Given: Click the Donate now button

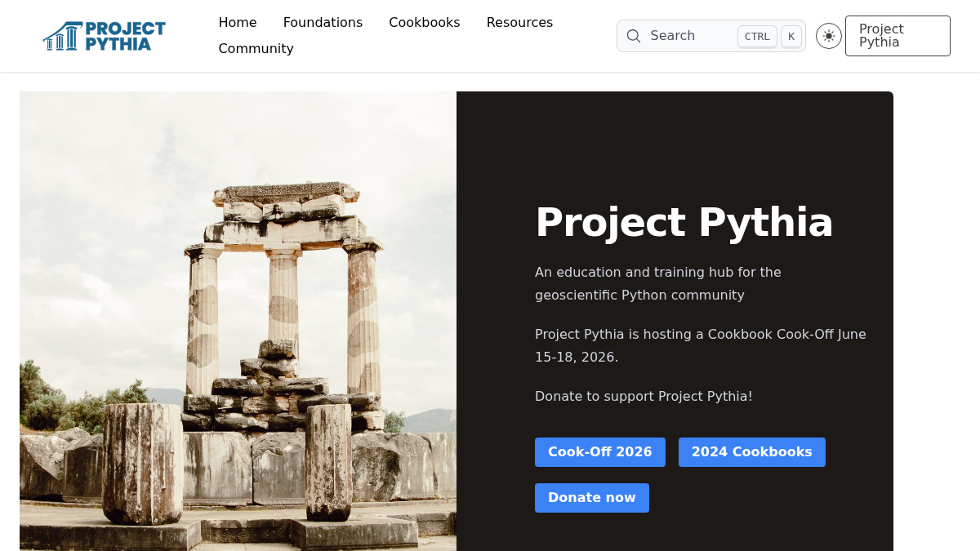Looking at the screenshot, I should click(x=592, y=498).
